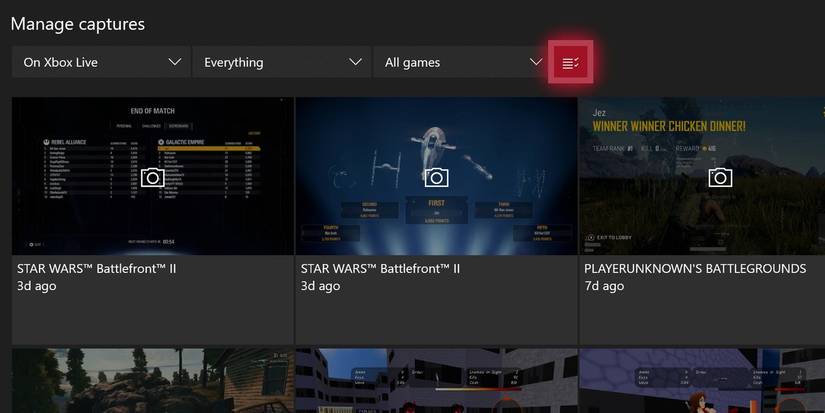This screenshot has height=413, width=825.
Task: Open the 'On Xbox Live' location dropdown
Action: coord(100,62)
